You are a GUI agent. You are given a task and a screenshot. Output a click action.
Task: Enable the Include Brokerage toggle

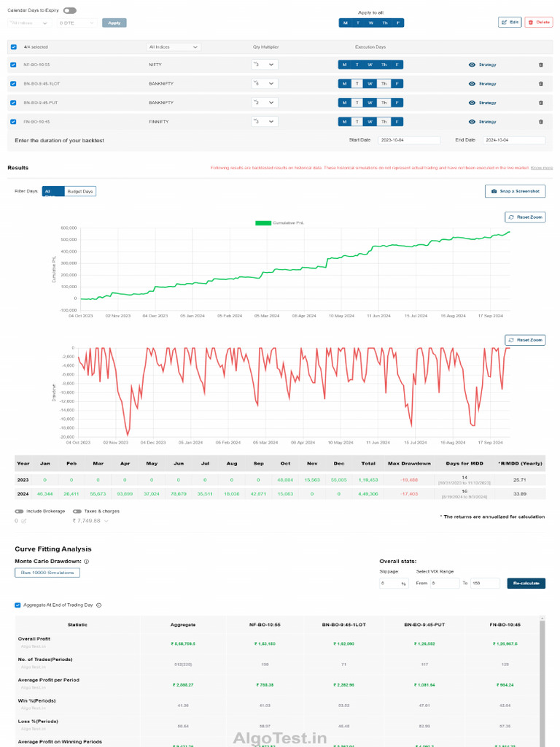tap(19, 511)
